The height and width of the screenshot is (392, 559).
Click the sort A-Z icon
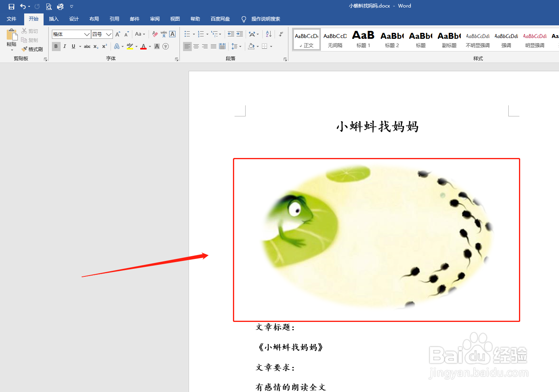(x=268, y=34)
